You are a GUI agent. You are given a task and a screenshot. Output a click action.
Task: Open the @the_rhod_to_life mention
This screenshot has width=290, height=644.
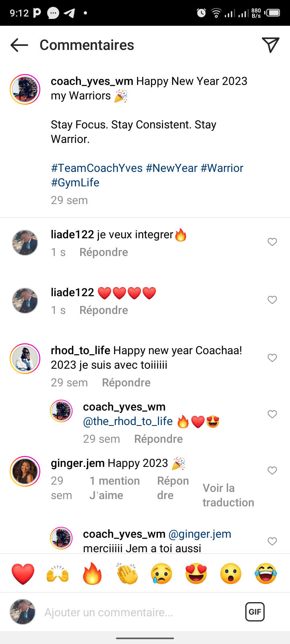click(x=128, y=421)
